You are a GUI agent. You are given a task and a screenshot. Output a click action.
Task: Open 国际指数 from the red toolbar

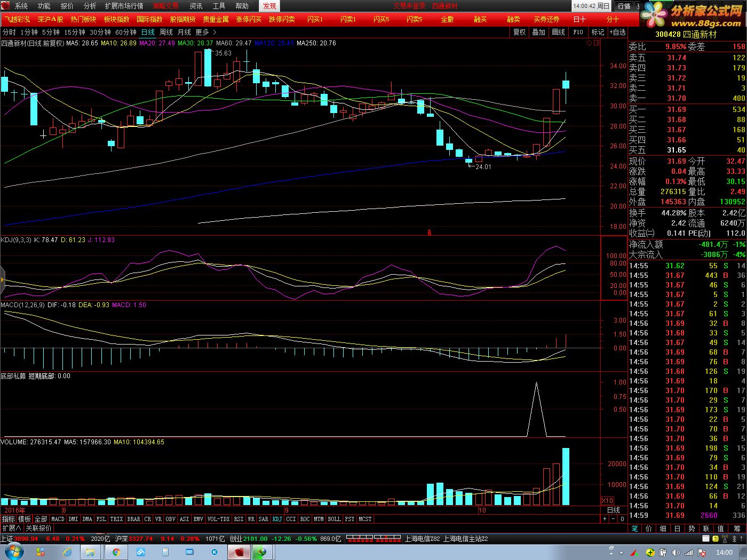click(x=149, y=19)
